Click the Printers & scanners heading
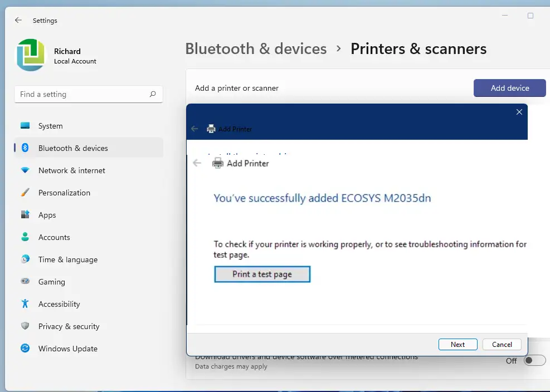 pos(418,49)
